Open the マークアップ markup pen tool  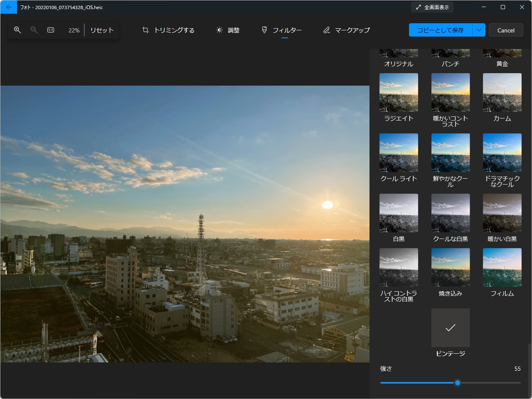click(346, 30)
